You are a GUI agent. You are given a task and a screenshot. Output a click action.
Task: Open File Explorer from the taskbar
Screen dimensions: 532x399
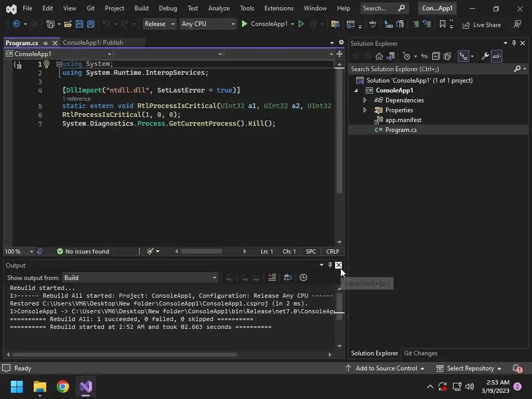click(39, 387)
